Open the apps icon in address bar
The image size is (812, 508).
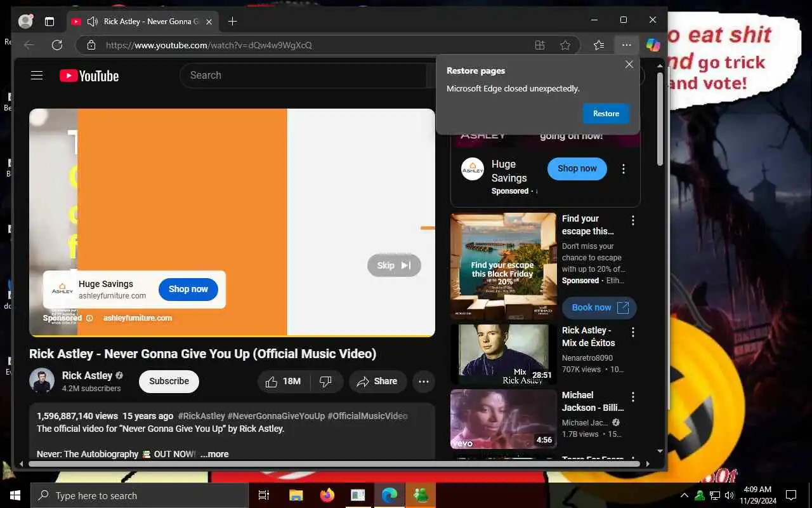pyautogui.click(x=539, y=45)
